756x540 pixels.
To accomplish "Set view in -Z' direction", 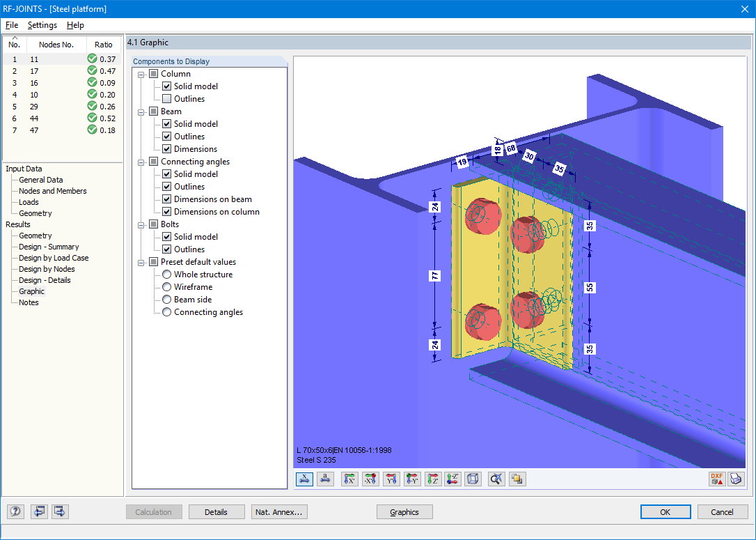I will pos(452,479).
